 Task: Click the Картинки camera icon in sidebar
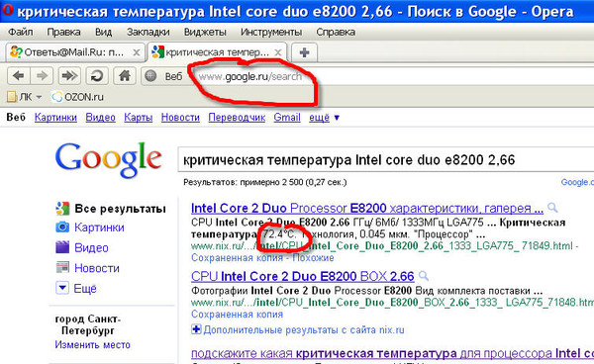tap(62, 227)
